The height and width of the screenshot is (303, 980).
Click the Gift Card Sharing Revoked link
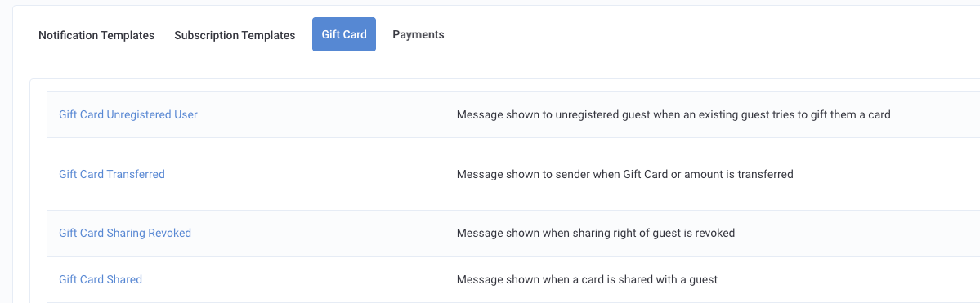click(125, 233)
